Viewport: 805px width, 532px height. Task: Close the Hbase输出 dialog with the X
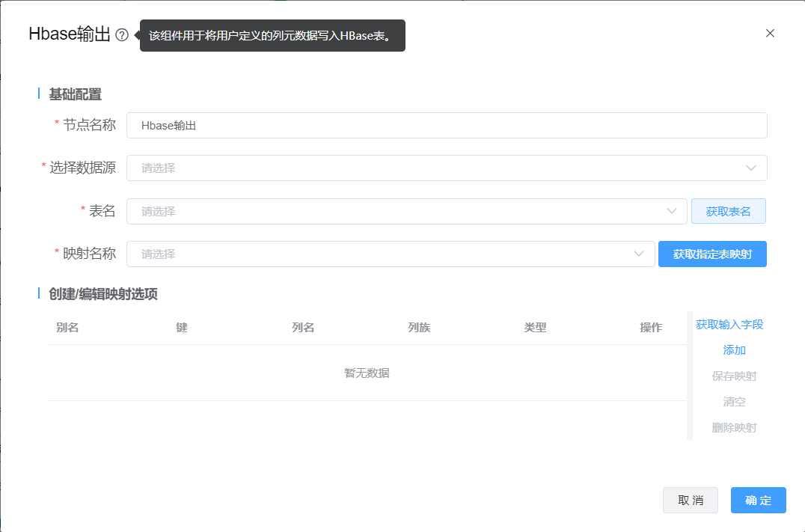pos(770,33)
